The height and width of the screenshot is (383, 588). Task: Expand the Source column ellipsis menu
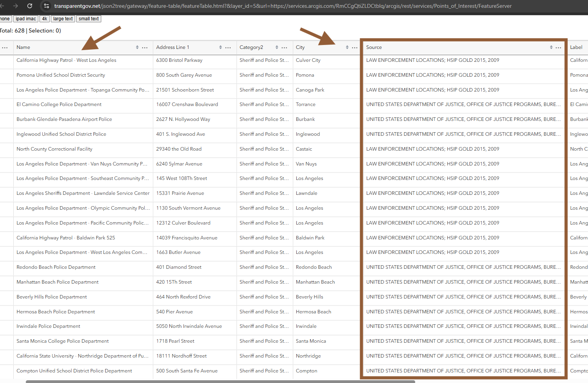coord(558,48)
